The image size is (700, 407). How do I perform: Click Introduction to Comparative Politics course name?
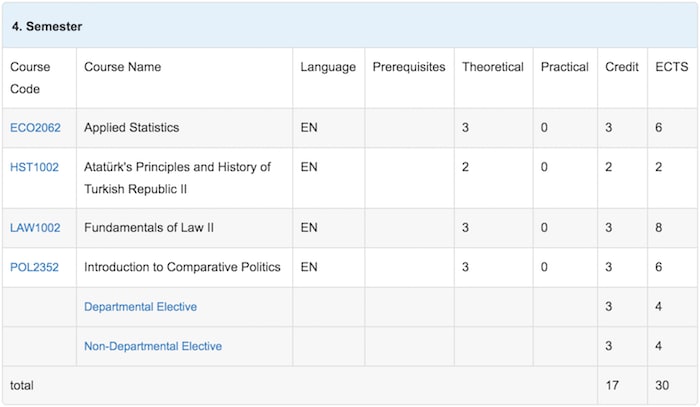coord(182,267)
